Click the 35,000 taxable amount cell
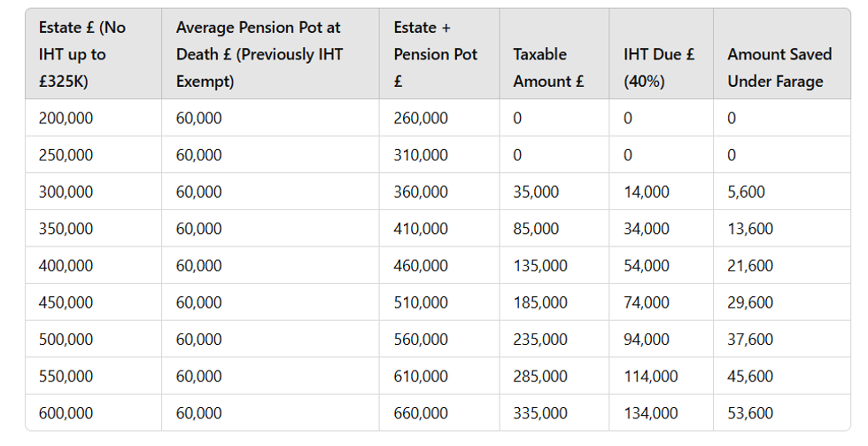 536,192
